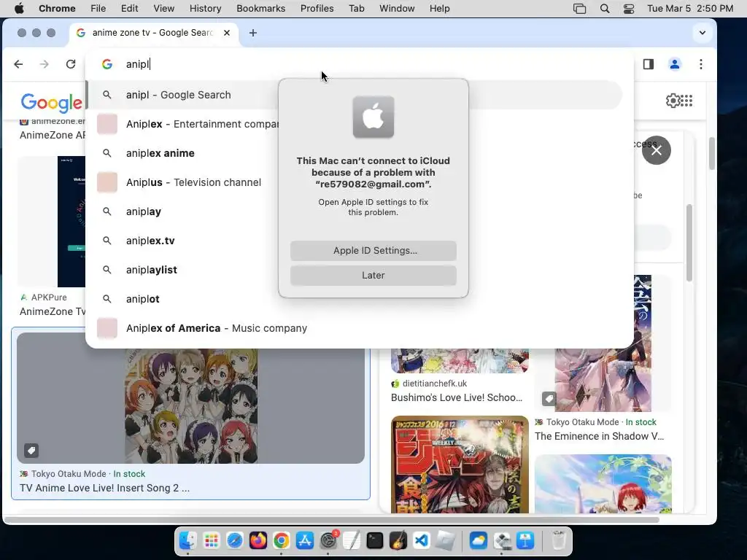Open Chrome side panel icon
Image resolution: width=747 pixels, height=560 pixels.
pos(649,64)
